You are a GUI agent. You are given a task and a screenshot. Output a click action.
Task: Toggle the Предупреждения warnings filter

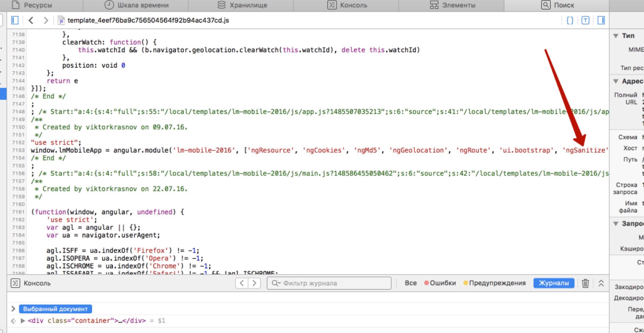(x=495, y=283)
